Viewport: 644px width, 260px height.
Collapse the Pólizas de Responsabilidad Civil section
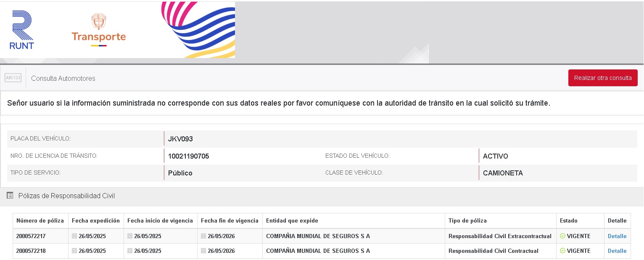[66, 196]
